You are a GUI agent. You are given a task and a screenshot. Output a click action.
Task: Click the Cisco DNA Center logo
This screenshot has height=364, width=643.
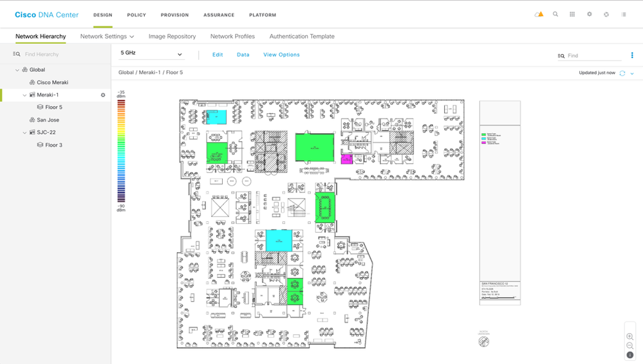(x=47, y=15)
